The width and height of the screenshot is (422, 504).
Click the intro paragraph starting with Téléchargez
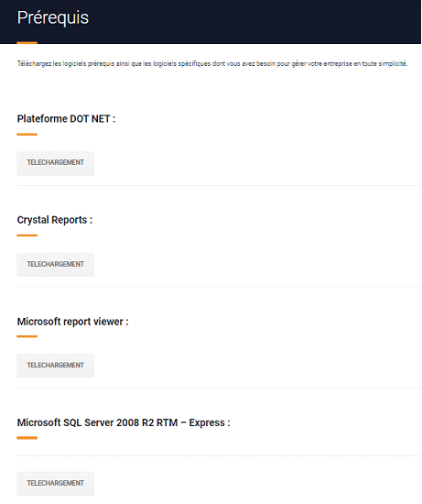(x=212, y=63)
